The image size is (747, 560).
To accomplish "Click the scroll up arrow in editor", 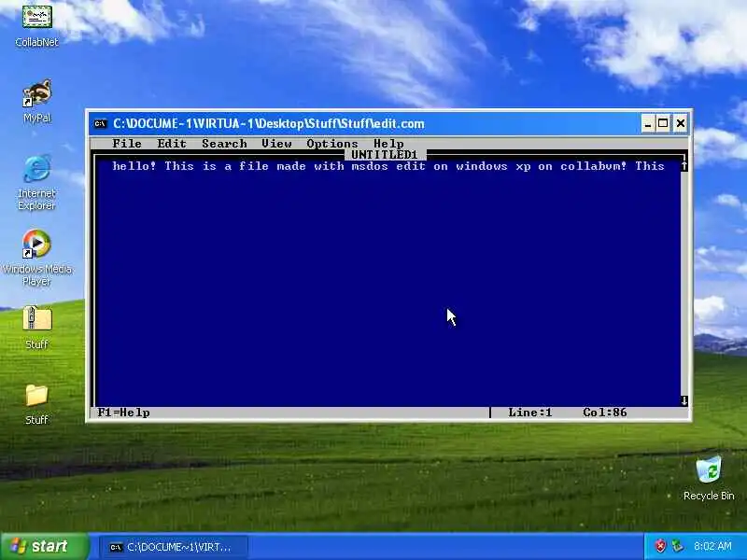I will [684, 166].
